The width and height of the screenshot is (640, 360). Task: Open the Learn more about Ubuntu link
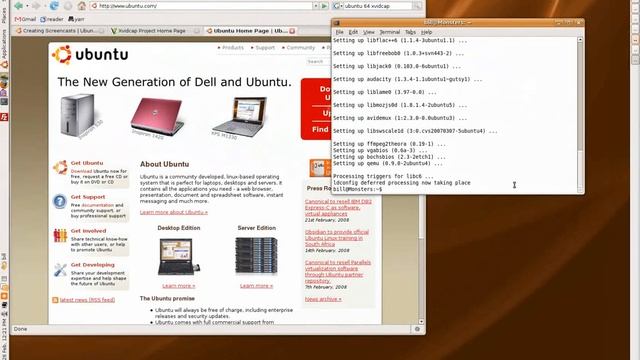(174, 212)
